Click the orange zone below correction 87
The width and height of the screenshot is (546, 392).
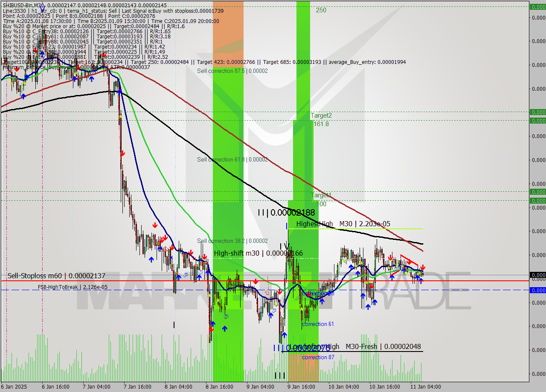(x=303, y=367)
